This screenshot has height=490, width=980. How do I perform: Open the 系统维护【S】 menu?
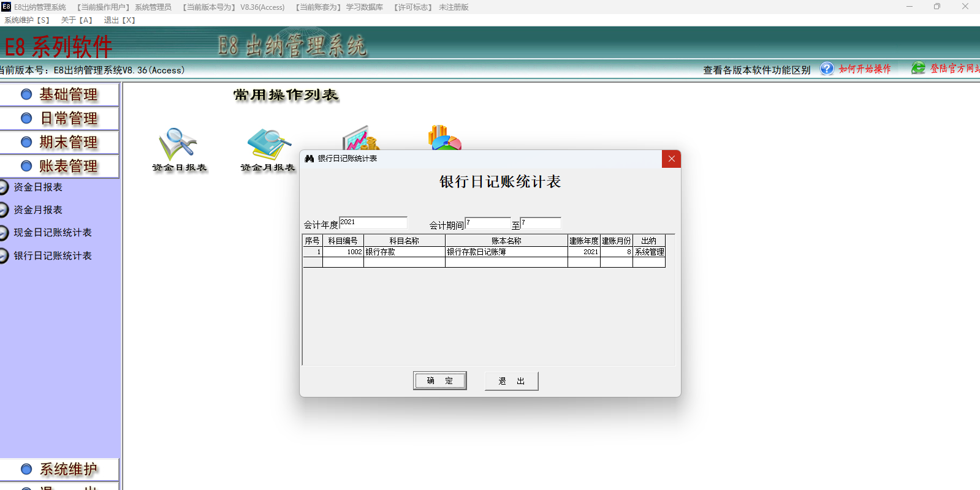pyautogui.click(x=27, y=20)
